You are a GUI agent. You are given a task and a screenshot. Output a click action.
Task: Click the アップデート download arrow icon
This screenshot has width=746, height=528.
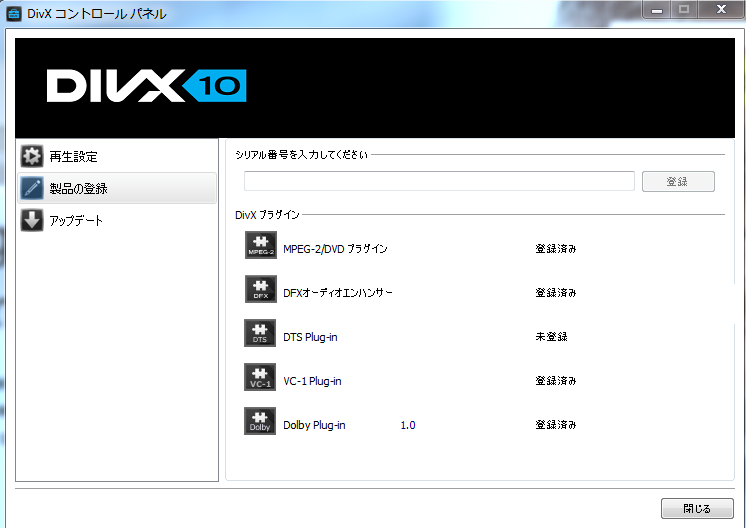[32, 220]
